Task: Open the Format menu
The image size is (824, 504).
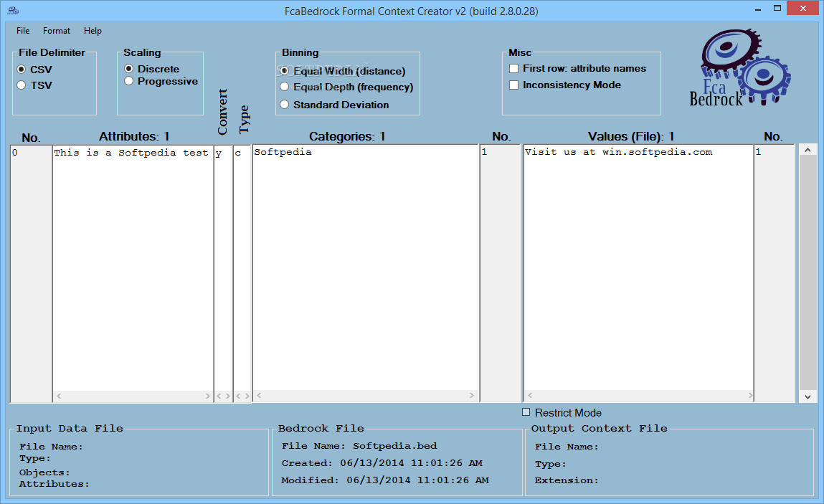Action: [56, 31]
